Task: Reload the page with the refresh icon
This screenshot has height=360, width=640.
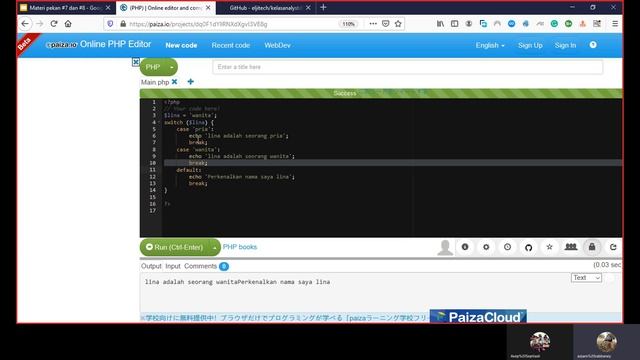Action: 54,24
